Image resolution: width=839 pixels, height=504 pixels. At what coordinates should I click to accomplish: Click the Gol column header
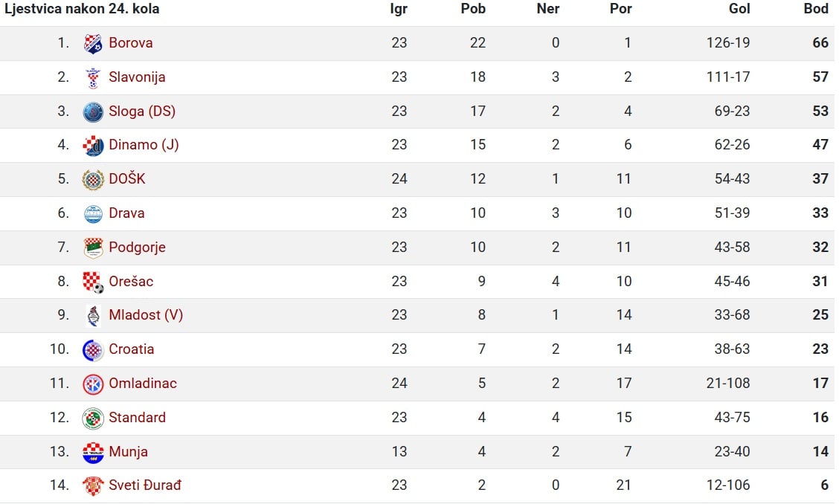point(739,9)
